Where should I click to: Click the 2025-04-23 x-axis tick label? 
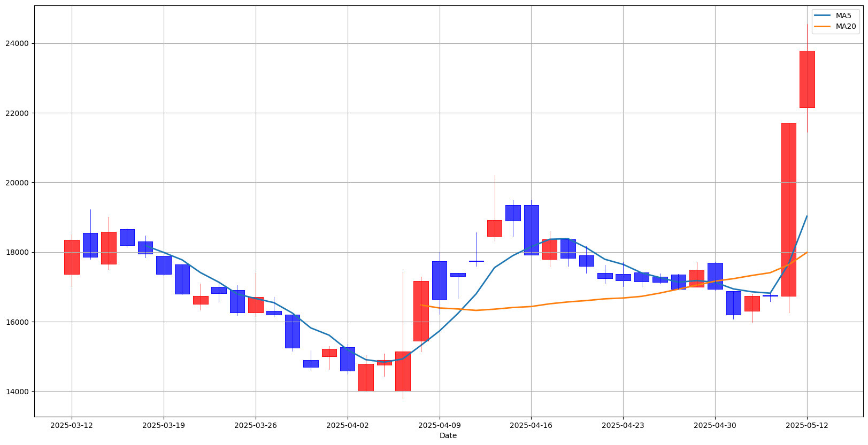[x=623, y=425]
